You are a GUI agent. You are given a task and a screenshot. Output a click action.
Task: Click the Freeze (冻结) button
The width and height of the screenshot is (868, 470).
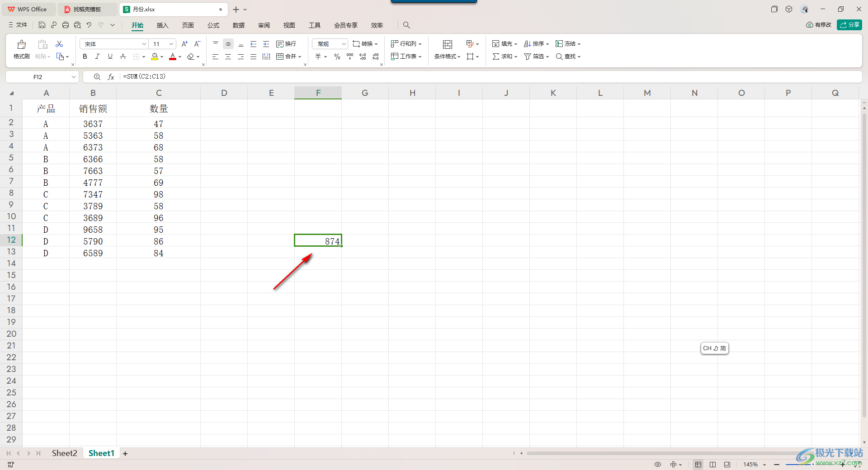(x=568, y=44)
